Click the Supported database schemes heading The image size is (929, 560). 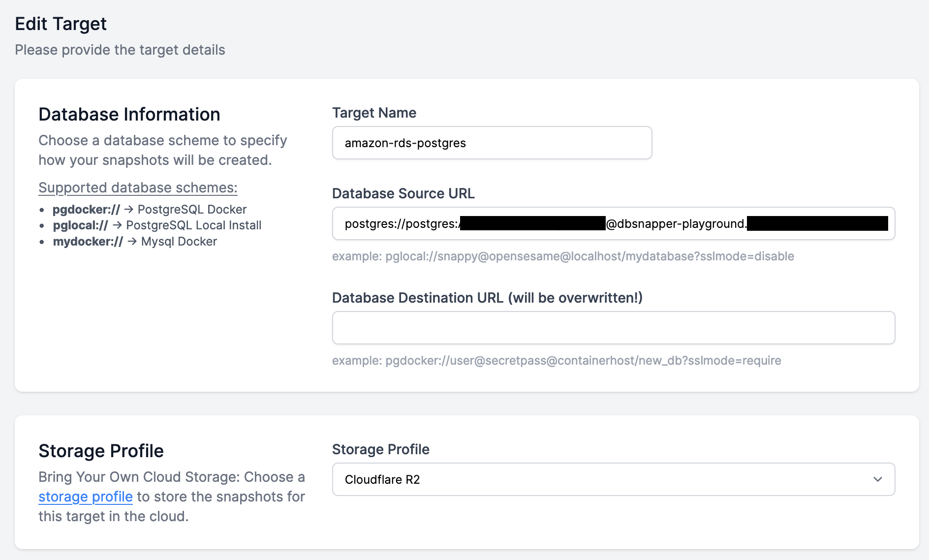coord(138,187)
